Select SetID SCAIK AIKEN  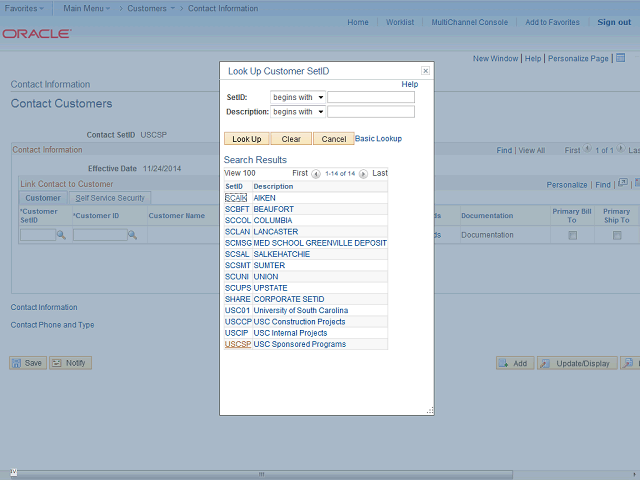pyautogui.click(x=236, y=198)
